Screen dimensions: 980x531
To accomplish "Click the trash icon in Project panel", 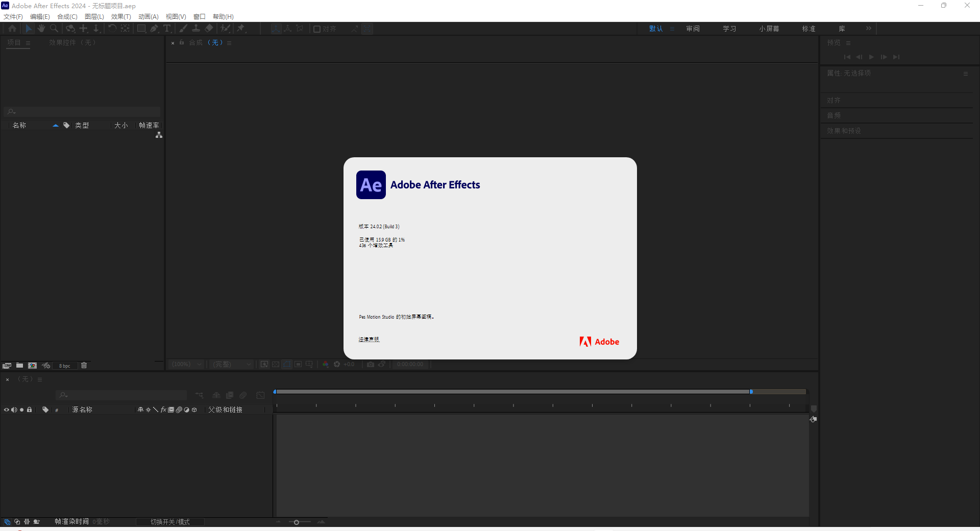I will pyautogui.click(x=84, y=366).
